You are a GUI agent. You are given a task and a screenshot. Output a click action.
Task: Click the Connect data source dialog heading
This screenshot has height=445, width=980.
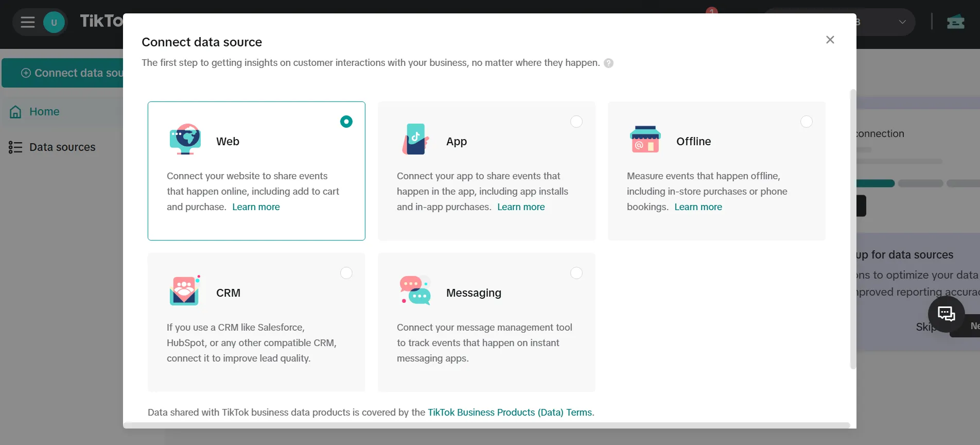pos(202,42)
